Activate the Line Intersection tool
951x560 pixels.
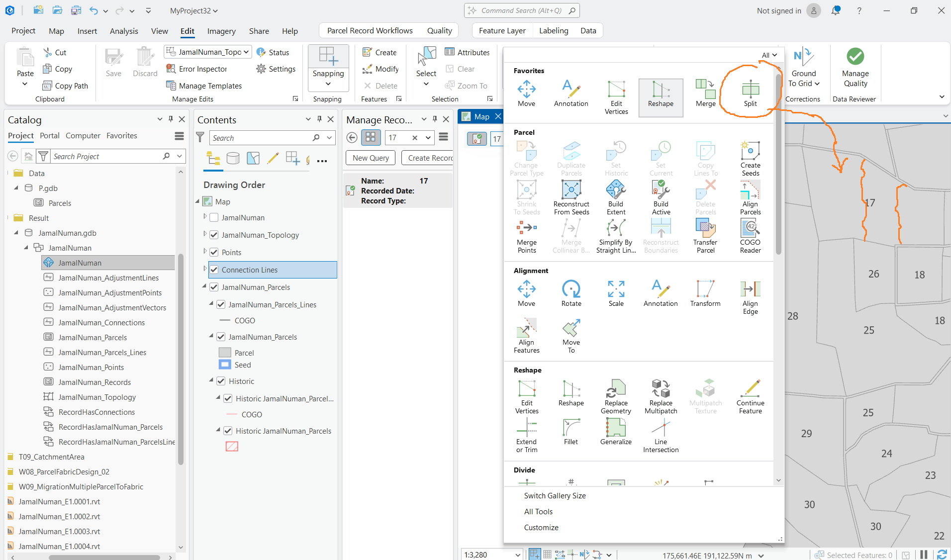click(x=661, y=436)
